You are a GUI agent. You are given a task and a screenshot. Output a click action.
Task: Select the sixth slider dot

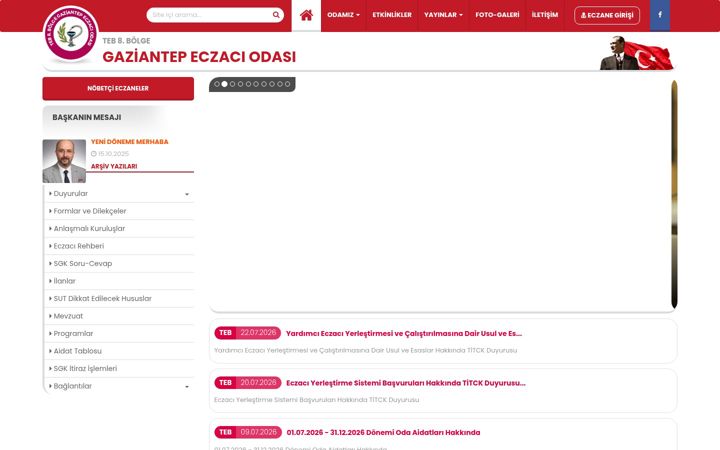pyautogui.click(x=256, y=84)
